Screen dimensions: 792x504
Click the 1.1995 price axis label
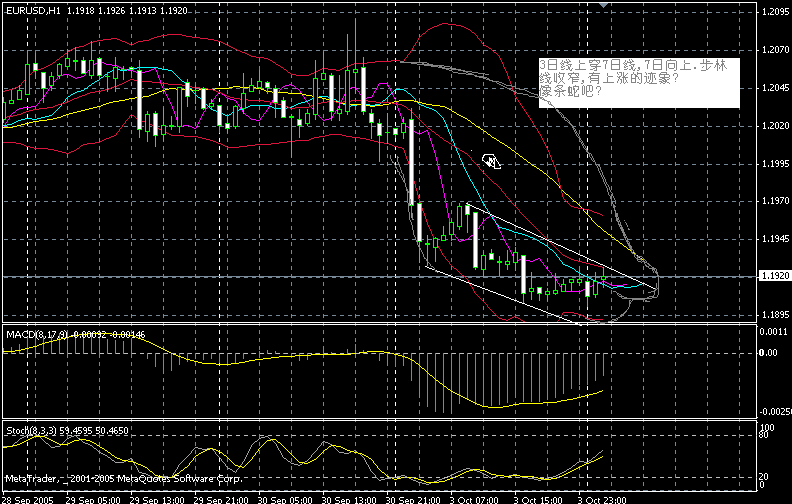(x=776, y=163)
